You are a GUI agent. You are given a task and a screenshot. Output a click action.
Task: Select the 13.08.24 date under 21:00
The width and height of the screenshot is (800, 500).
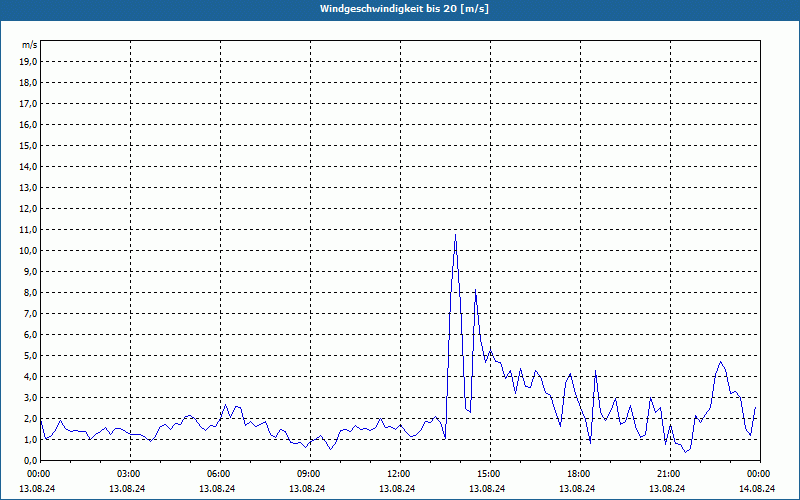pyautogui.click(x=667, y=488)
